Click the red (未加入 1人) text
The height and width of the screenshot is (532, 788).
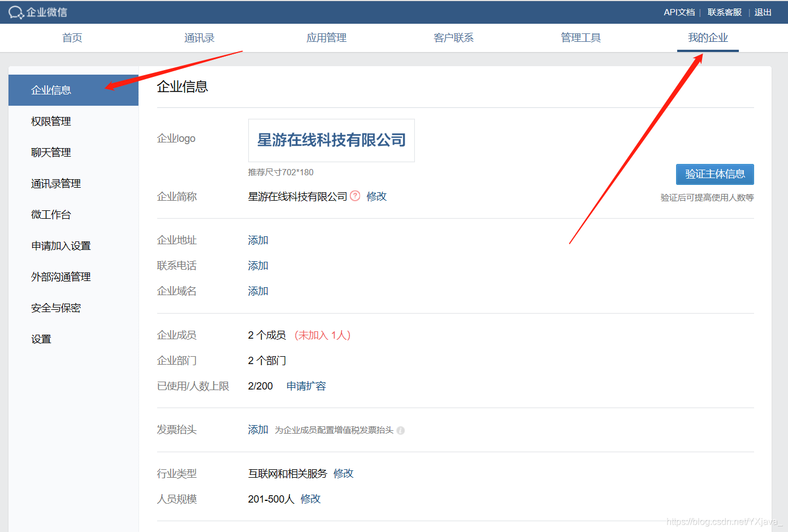pos(323,335)
